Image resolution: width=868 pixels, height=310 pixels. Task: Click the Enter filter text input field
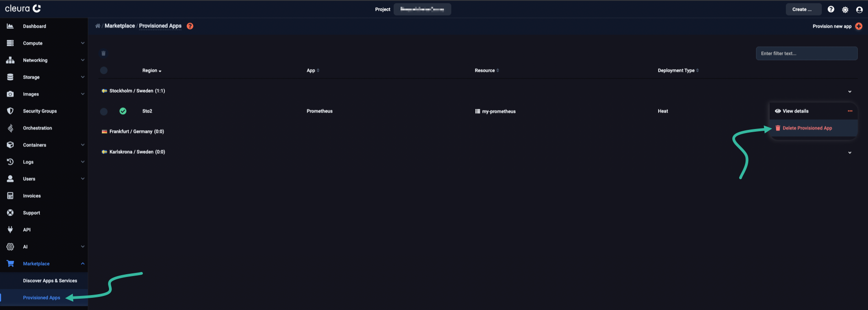point(806,53)
